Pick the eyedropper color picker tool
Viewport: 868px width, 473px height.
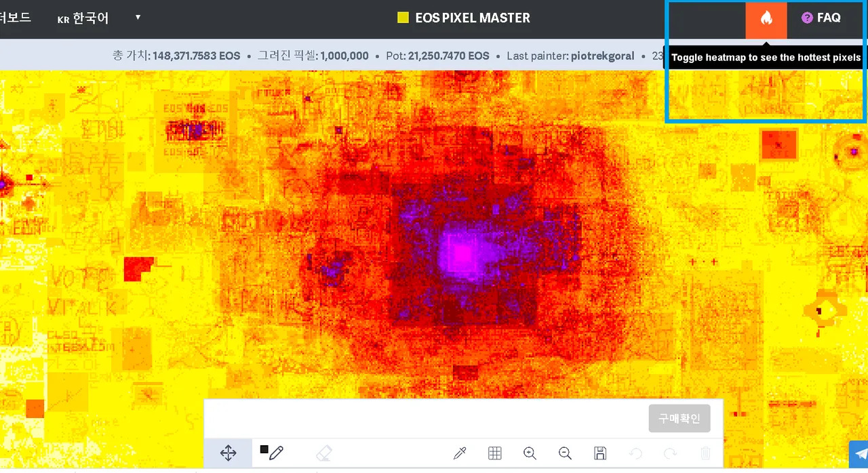(x=460, y=453)
